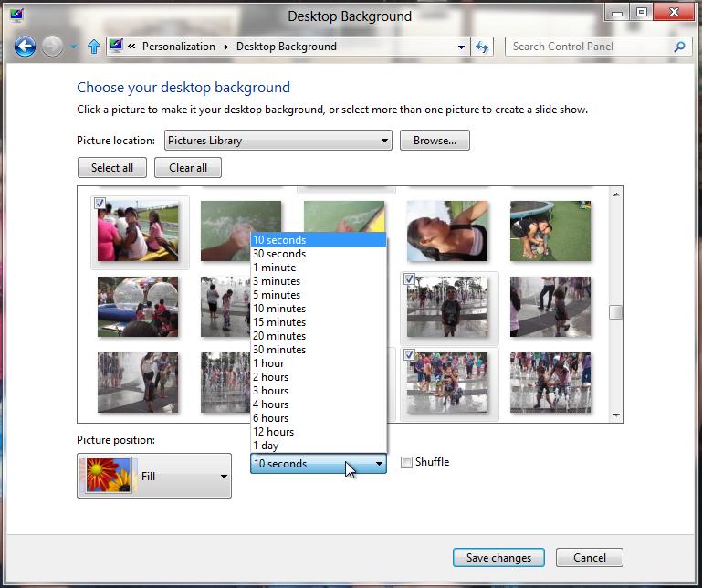Image resolution: width=702 pixels, height=588 pixels.
Task: Click the picture list scrollbar thumb
Action: coord(616,312)
